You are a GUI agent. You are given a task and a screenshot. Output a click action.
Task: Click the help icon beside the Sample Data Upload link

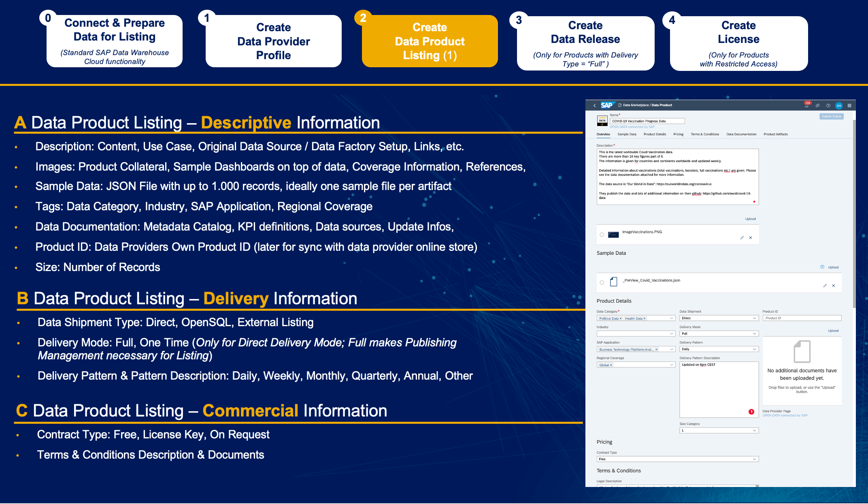coord(822,267)
